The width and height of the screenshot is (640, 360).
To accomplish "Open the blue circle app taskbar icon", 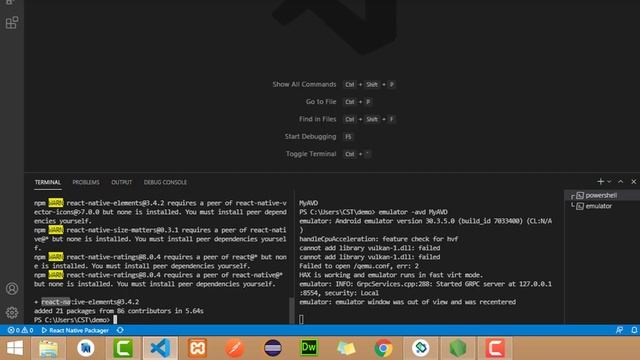I will tap(86, 348).
